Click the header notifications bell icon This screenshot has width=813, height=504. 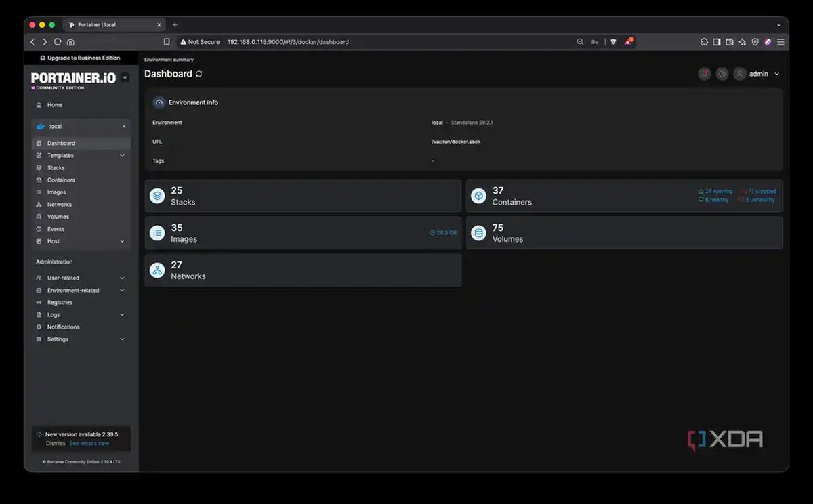pos(705,74)
